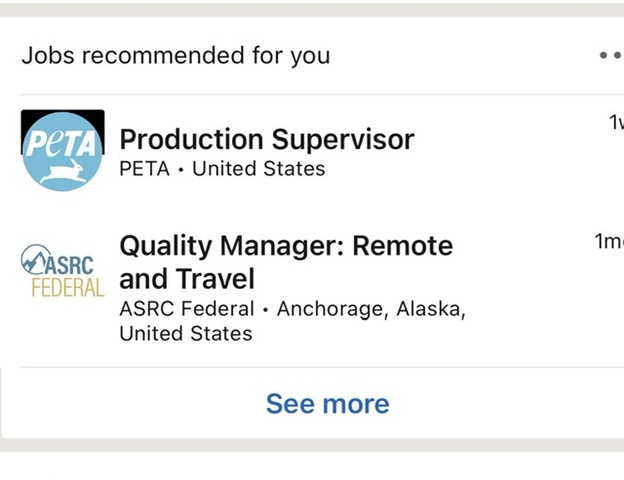This screenshot has height=480, width=624.
Task: Click See more to view more jobs
Action: [327, 403]
